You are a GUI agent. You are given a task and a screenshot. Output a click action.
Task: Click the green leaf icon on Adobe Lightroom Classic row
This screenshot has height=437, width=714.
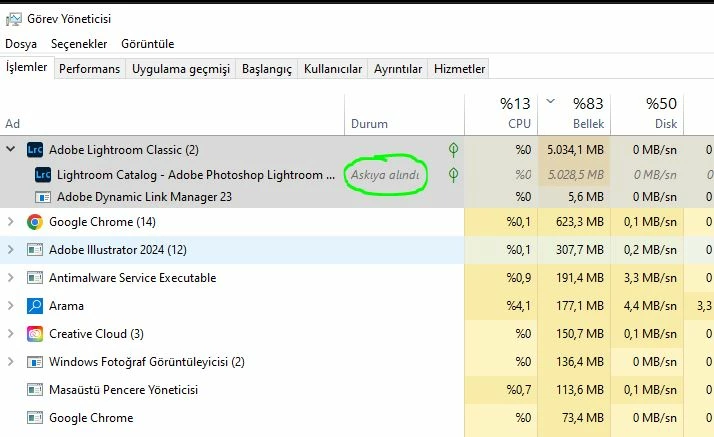(x=453, y=150)
